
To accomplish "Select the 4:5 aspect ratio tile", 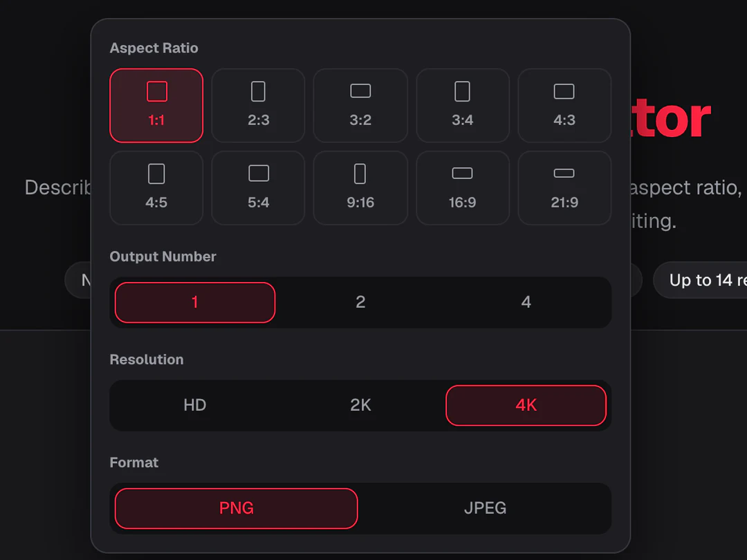I will click(156, 187).
